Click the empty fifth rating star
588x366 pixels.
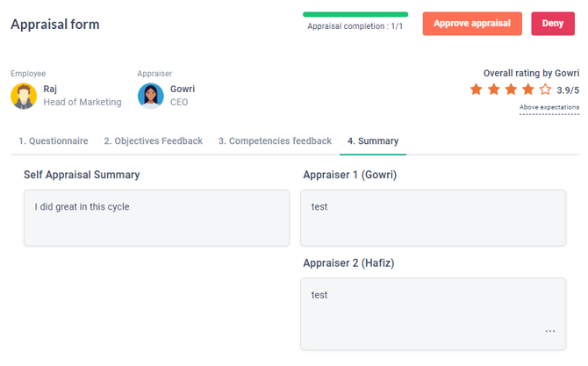(x=545, y=90)
